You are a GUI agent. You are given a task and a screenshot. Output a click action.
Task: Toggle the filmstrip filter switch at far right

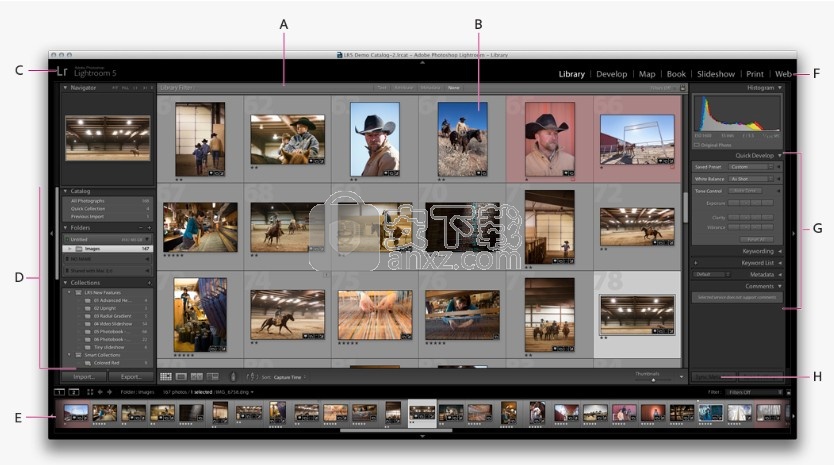tap(788, 392)
